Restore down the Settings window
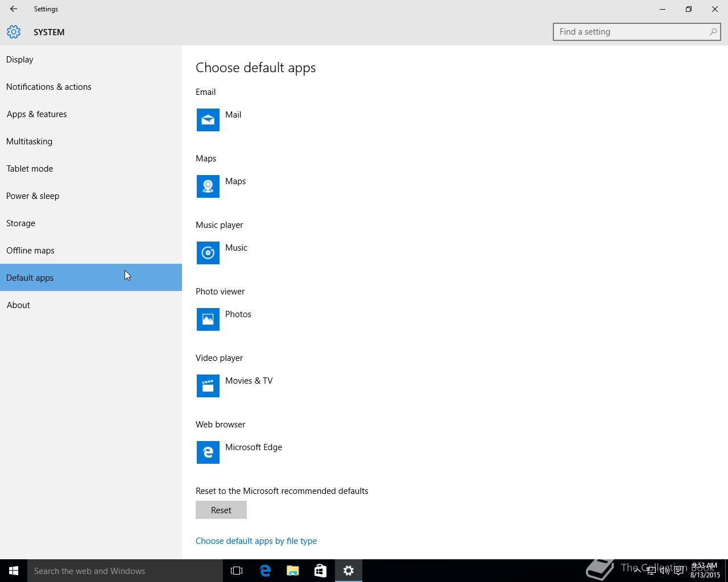728x582 pixels. 689,9
